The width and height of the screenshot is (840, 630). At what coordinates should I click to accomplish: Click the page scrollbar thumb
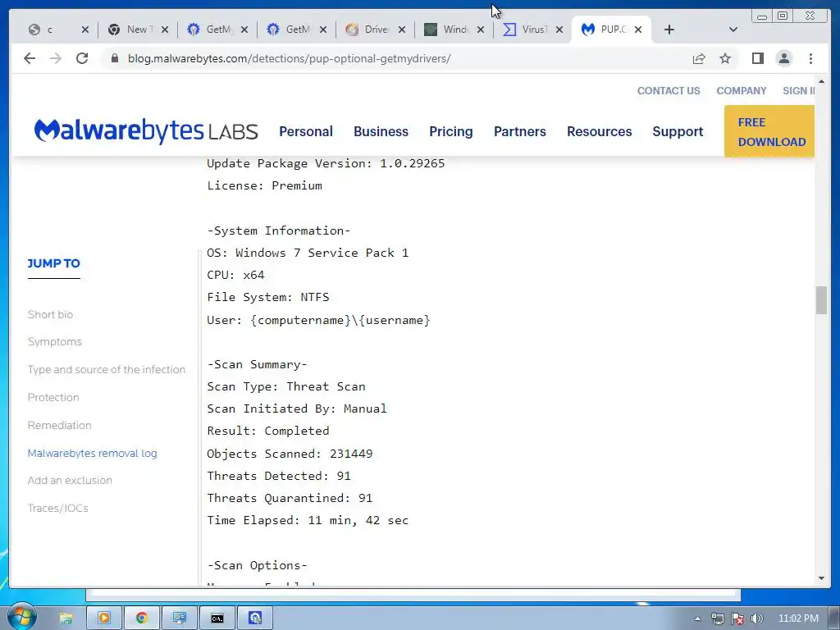point(821,300)
